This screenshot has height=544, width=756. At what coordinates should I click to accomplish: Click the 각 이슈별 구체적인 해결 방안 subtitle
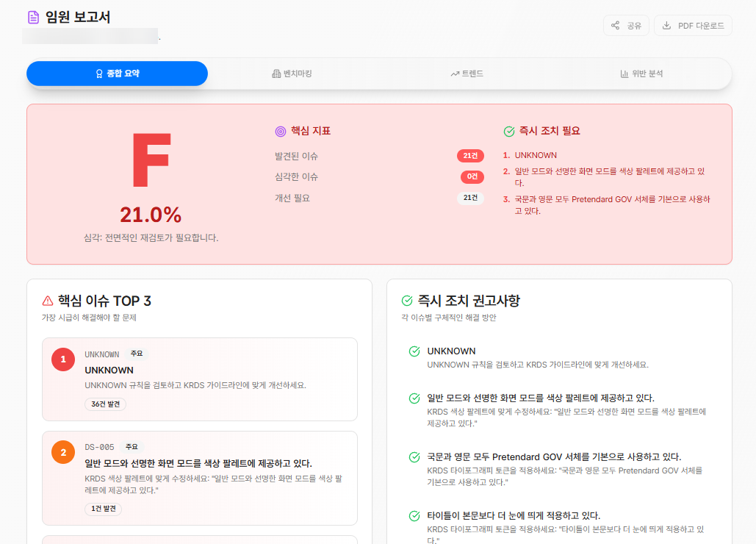pos(449,318)
